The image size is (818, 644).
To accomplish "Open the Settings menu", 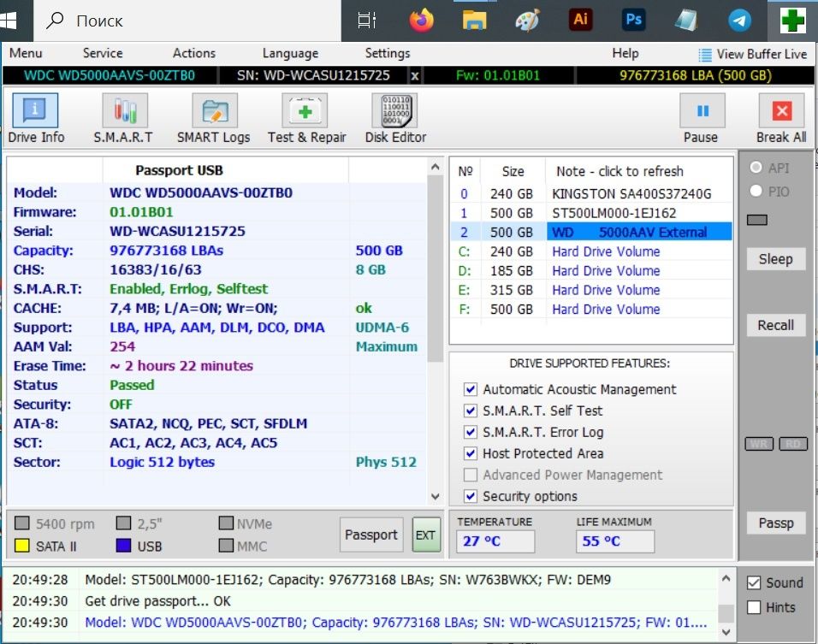I will pyautogui.click(x=388, y=53).
